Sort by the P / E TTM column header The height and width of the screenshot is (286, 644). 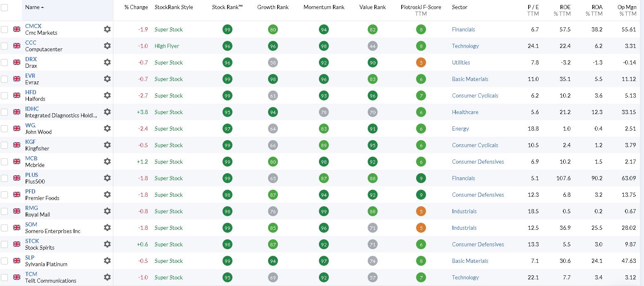(x=533, y=10)
